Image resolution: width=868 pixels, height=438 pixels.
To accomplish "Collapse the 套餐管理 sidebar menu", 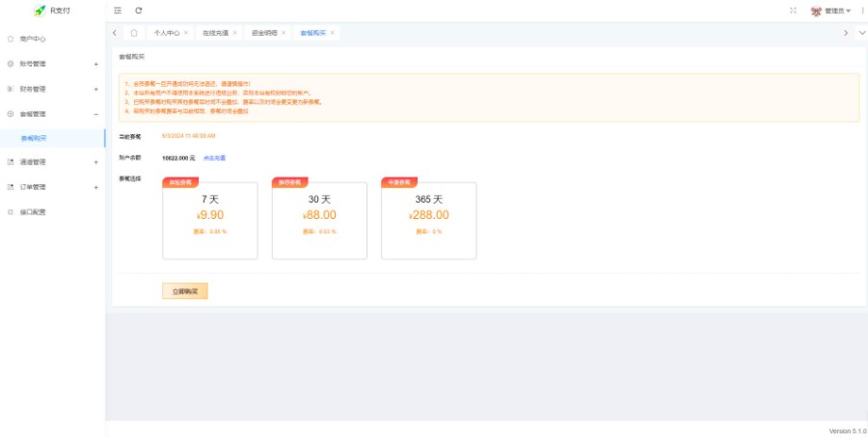I will tap(53, 114).
